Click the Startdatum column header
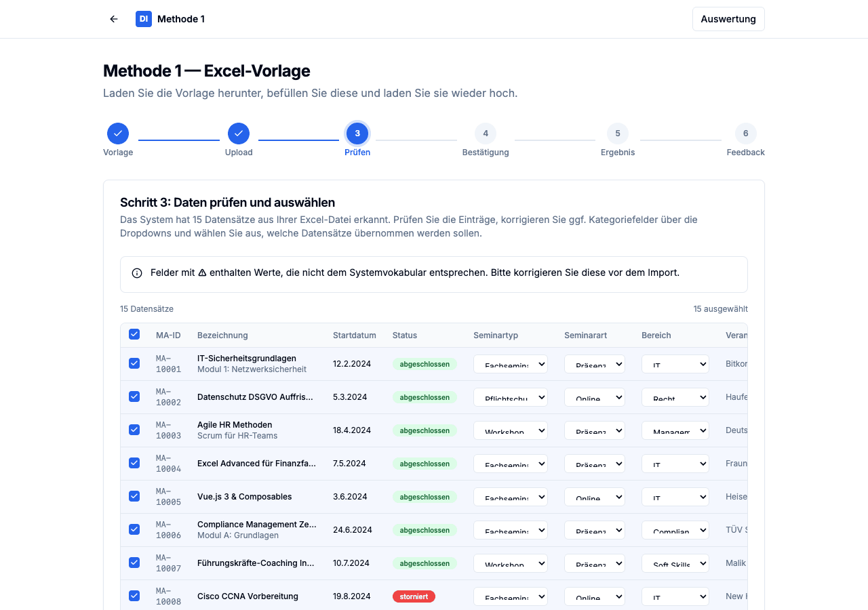This screenshot has height=610, width=868. tap(354, 335)
